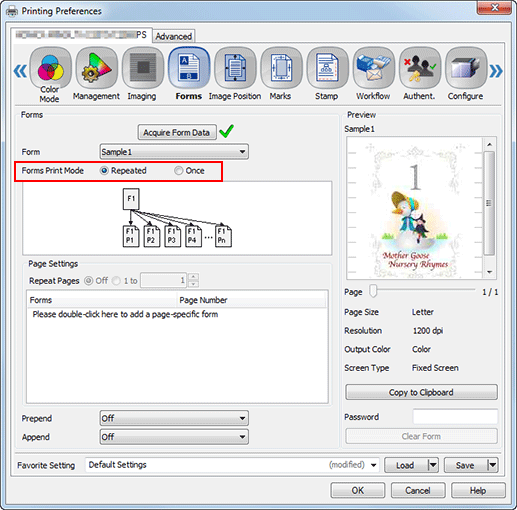
Task: Open the Stamp settings icon
Action: tap(327, 68)
